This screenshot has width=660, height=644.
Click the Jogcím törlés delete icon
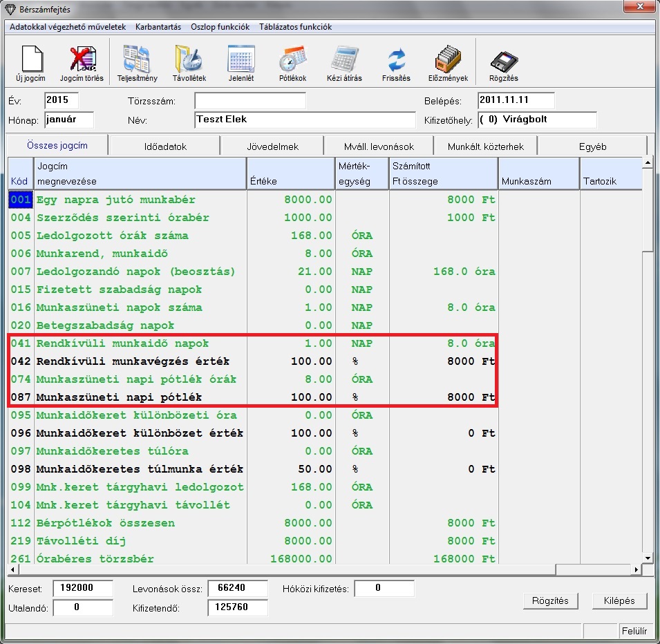click(x=82, y=59)
